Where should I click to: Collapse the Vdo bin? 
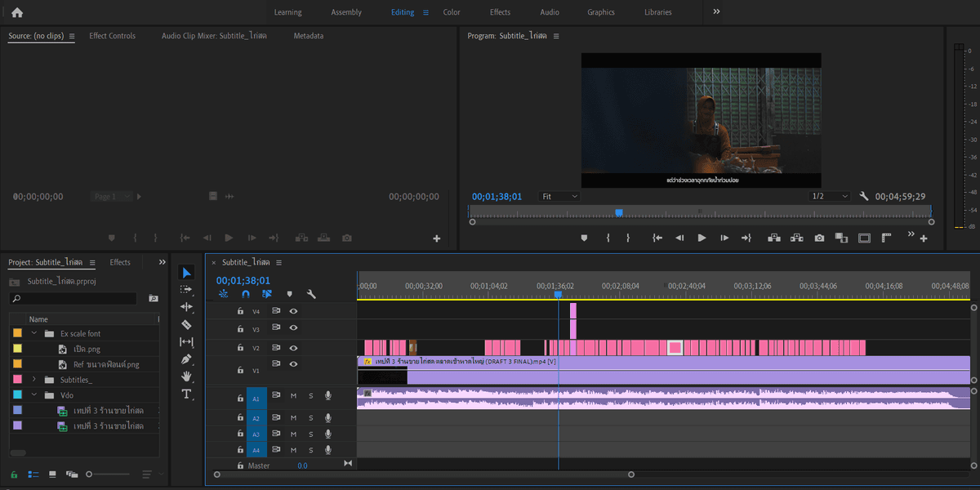[34, 394]
